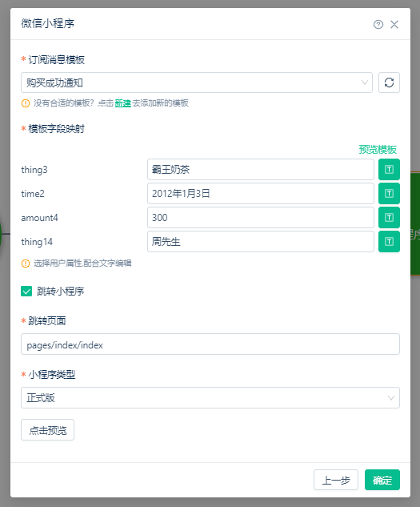Edit the thing14 field containing 周先生
Screen dimensions: 420x507
coord(261,242)
